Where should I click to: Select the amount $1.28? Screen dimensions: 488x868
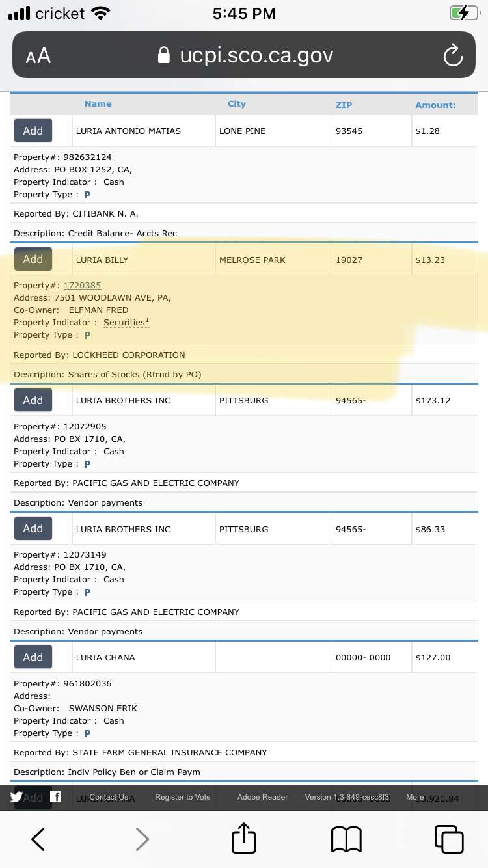pos(427,131)
